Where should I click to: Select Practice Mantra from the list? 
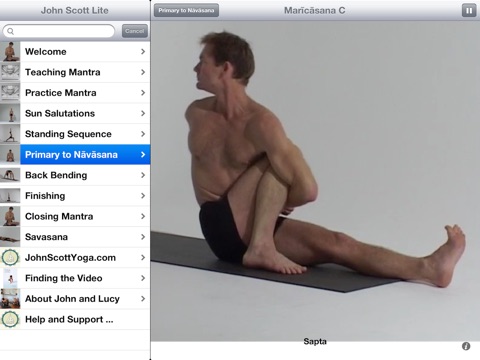click(75, 93)
